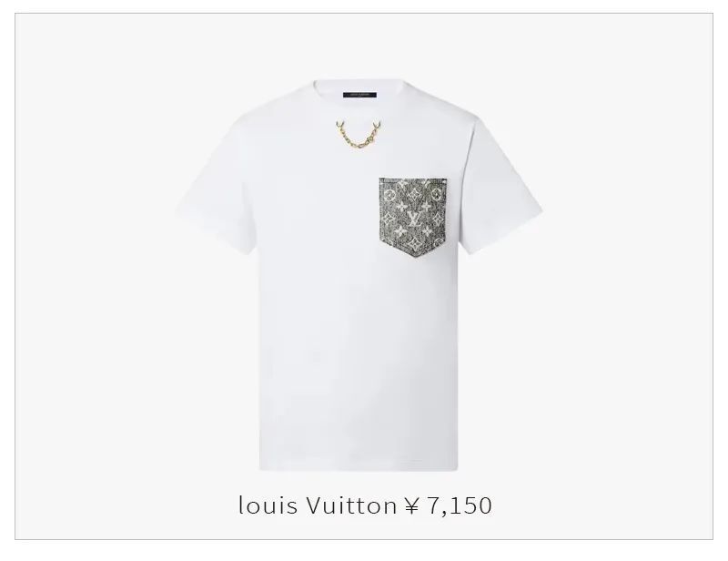
Task: Click the word "louis" in the caption
Action: (x=268, y=505)
